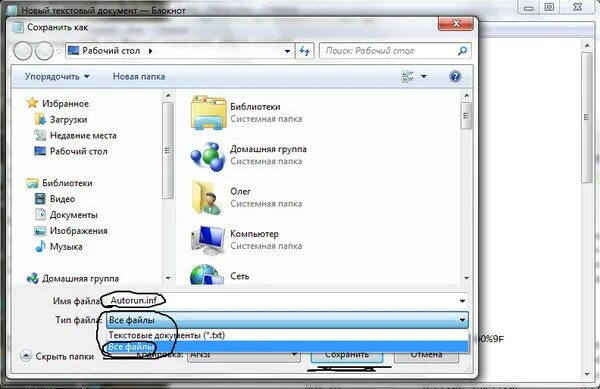
Task: Click the Загрузки folder icon in sidebar
Action: coord(40,119)
